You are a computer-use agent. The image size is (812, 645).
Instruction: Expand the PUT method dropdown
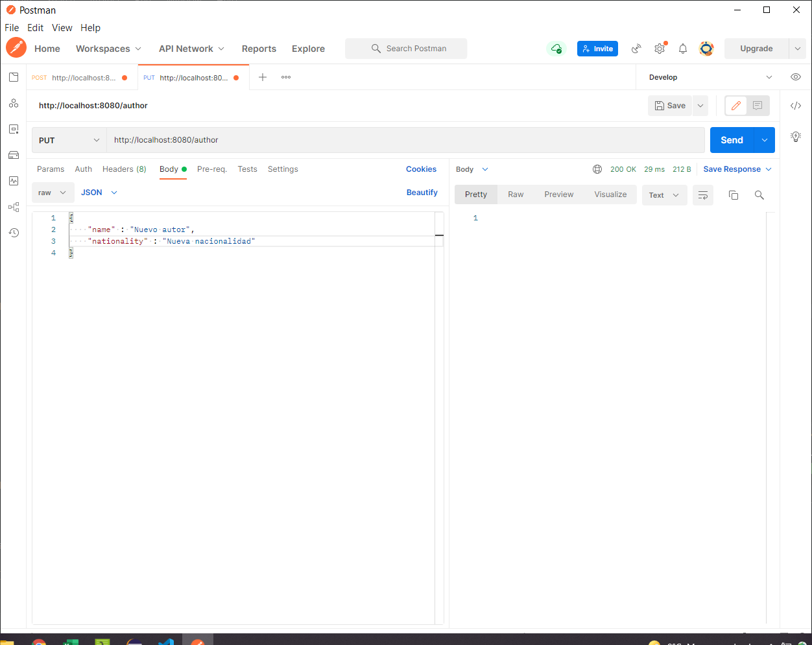coord(69,140)
